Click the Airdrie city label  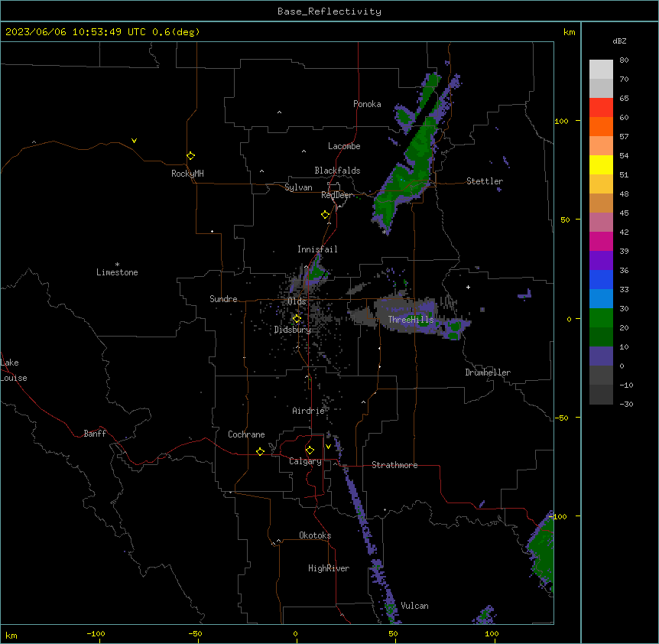coord(309,411)
